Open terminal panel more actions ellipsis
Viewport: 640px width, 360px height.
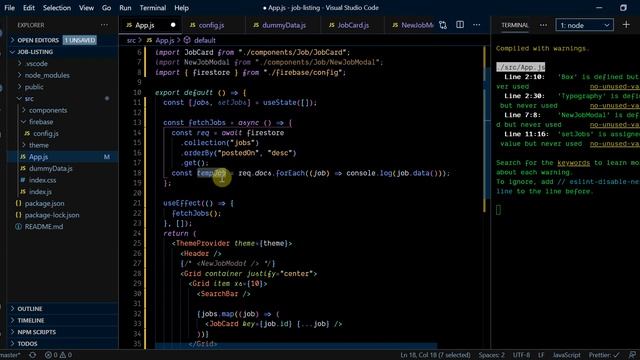(543, 25)
